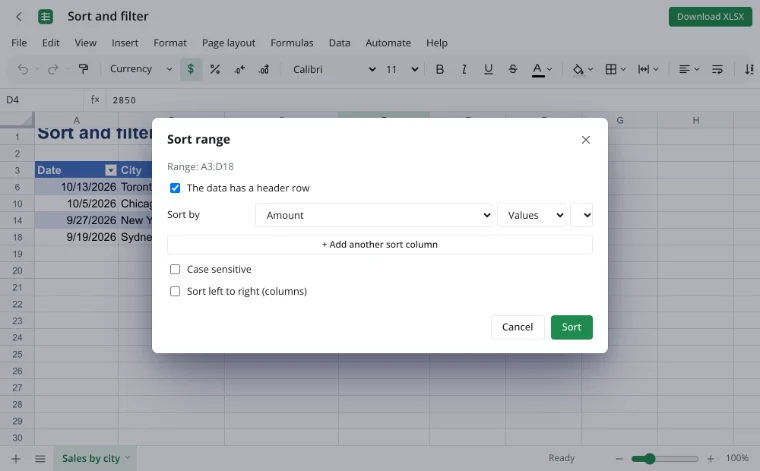This screenshot has height=471, width=760.
Task: Select column header G
Action: [619, 120]
